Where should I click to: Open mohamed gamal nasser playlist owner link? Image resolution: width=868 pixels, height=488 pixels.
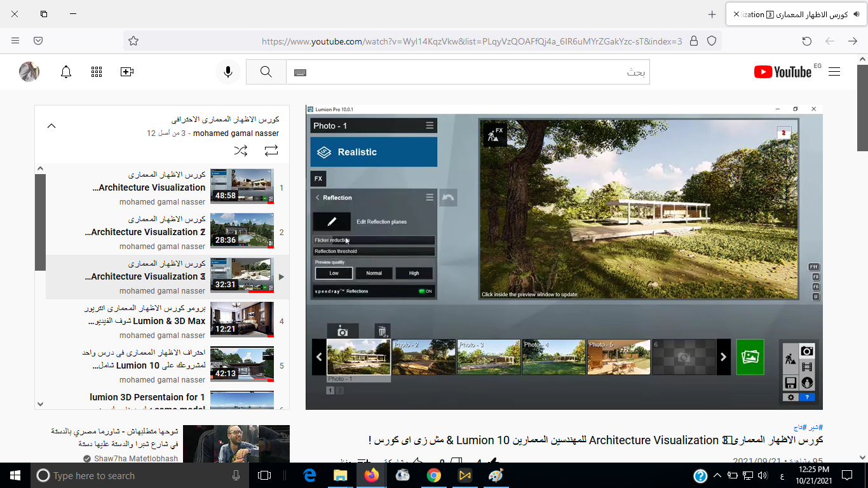(x=236, y=133)
